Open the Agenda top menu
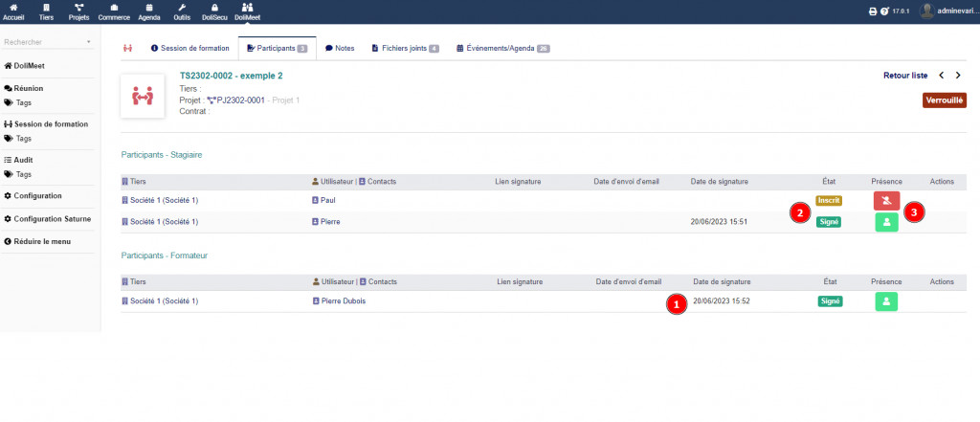Viewport: 980px width, 422px height. pos(148,11)
